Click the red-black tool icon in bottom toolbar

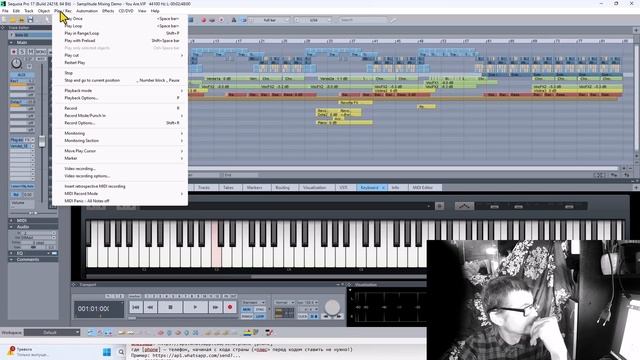(269, 333)
